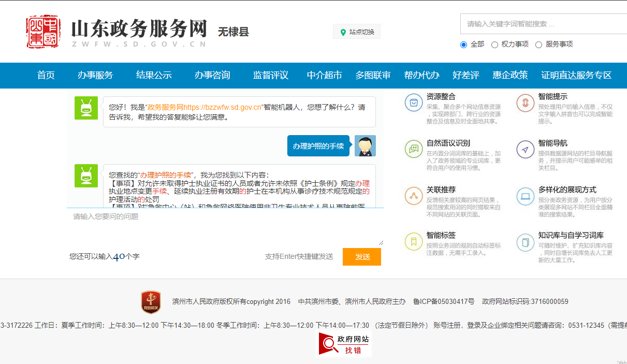The image size is (627, 364).
Task: Select the 权力事项 radio option
Action: (495, 45)
